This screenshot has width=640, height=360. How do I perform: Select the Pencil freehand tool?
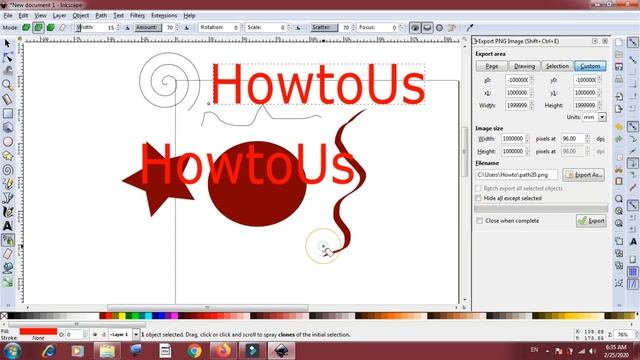pos(7,184)
